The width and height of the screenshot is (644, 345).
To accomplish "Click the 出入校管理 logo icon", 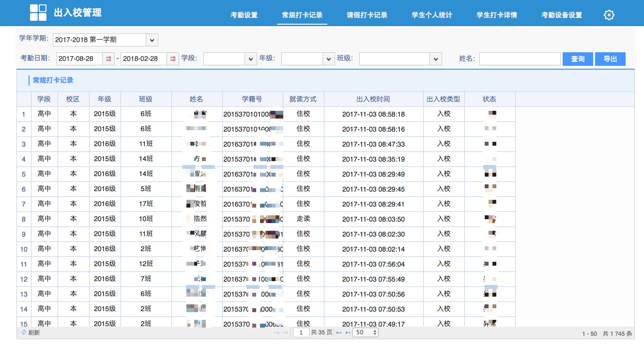I will tap(38, 13).
